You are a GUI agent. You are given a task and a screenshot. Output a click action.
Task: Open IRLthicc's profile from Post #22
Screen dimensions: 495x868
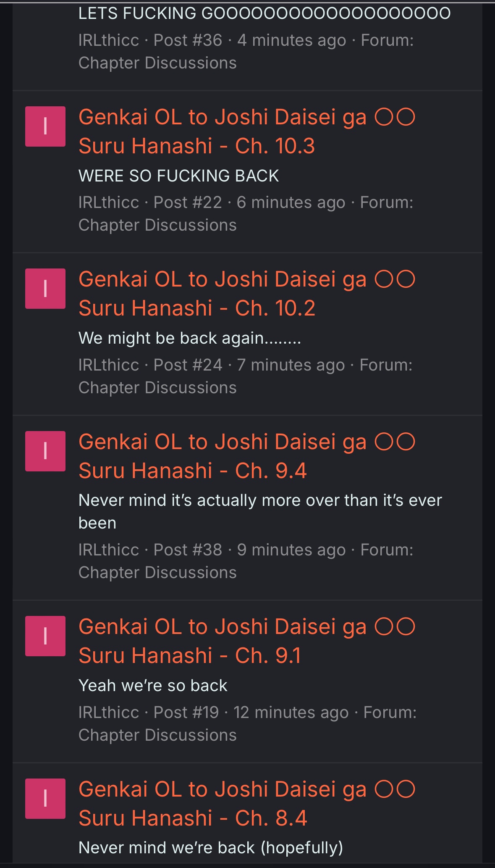click(x=108, y=203)
